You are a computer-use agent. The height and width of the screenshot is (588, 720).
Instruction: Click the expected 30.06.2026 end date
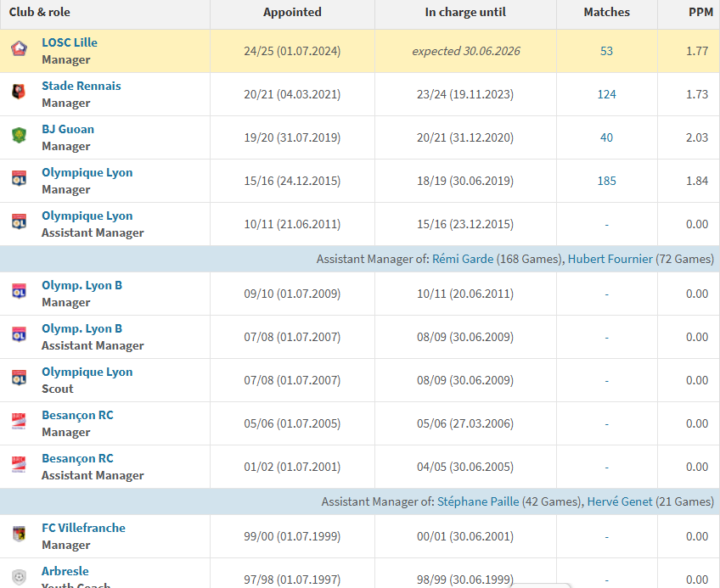pyautogui.click(x=465, y=51)
